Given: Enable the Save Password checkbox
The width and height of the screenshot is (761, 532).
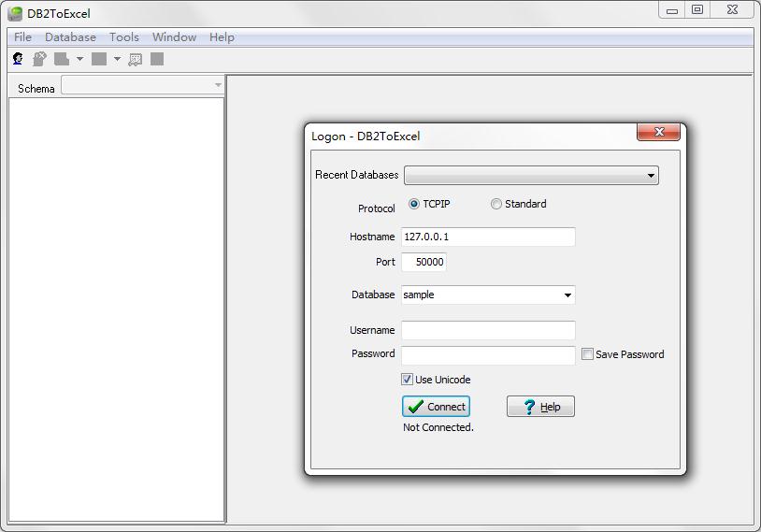Looking at the screenshot, I should 587,354.
